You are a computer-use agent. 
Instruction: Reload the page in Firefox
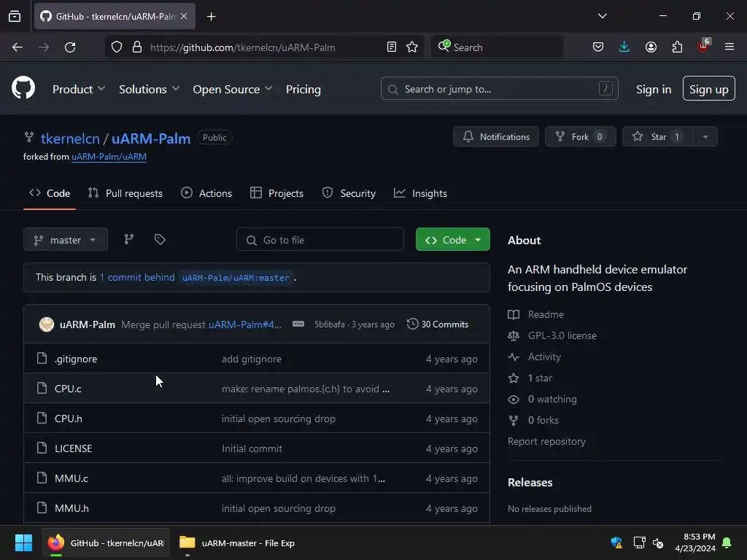(x=70, y=47)
